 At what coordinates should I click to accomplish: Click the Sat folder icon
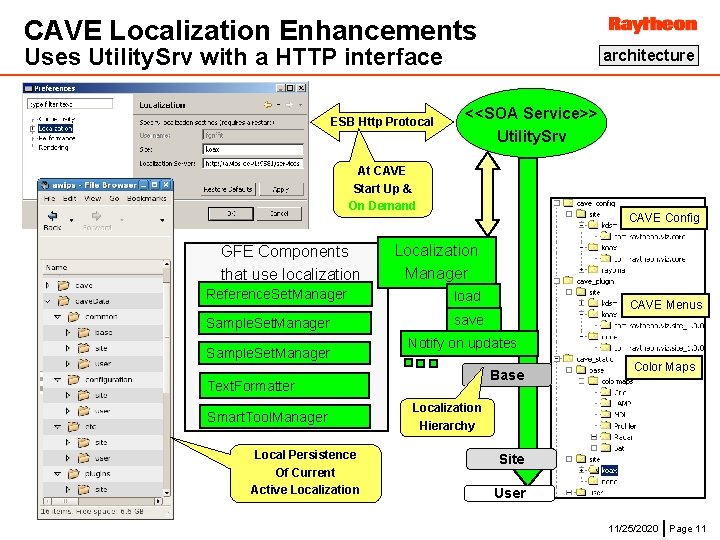point(606,448)
